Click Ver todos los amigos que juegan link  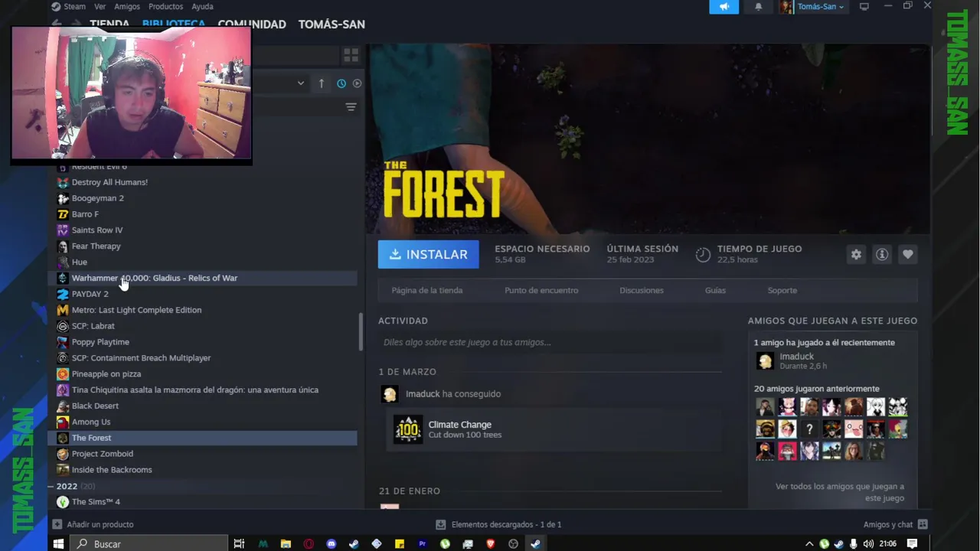tap(840, 492)
